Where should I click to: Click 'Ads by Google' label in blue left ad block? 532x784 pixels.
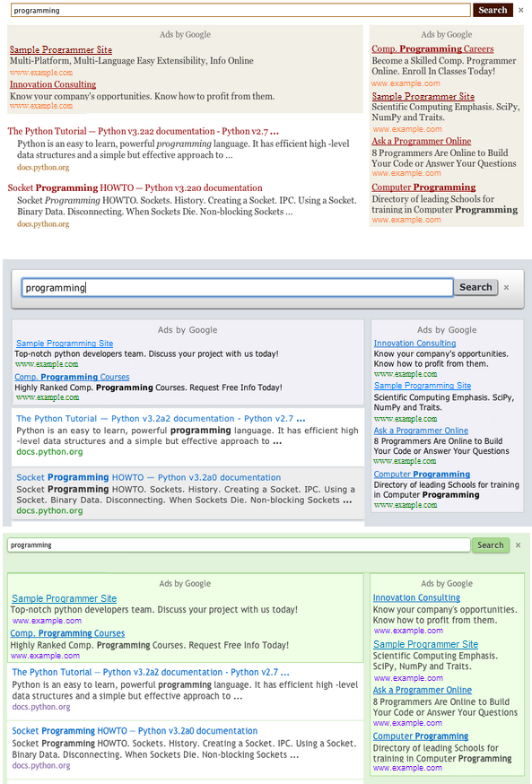point(188,330)
